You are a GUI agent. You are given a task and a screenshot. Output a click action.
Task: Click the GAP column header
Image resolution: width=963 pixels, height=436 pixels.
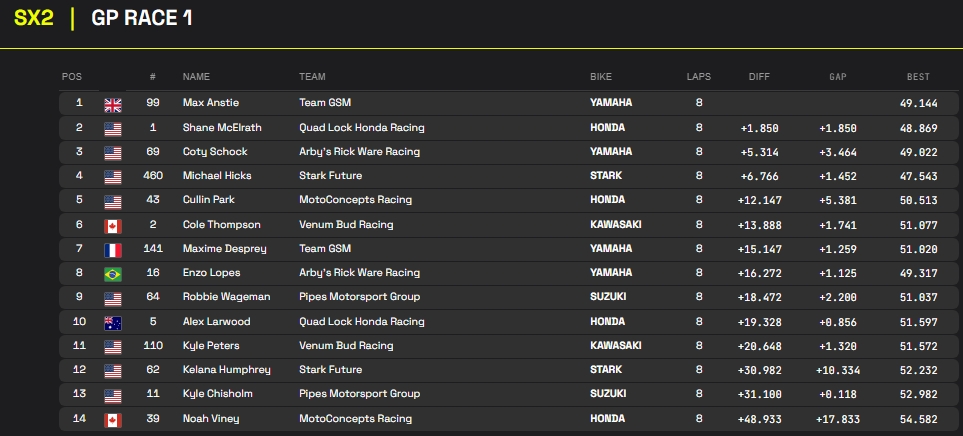coord(837,77)
